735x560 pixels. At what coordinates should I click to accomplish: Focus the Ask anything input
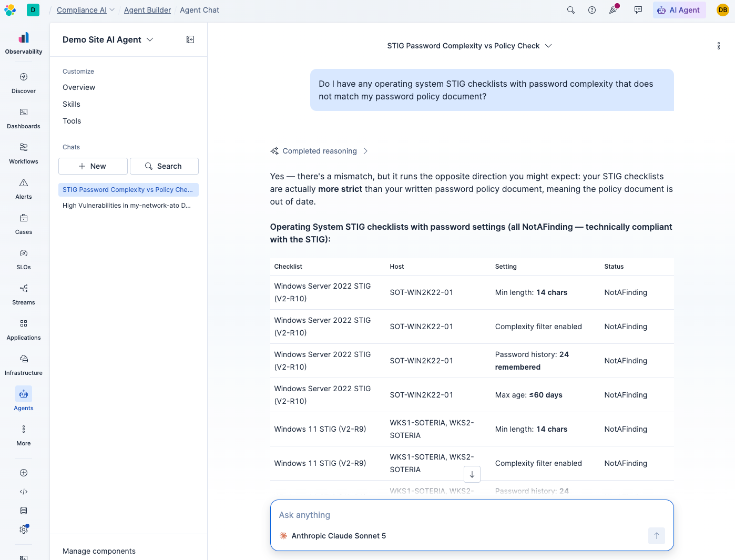(x=472, y=515)
